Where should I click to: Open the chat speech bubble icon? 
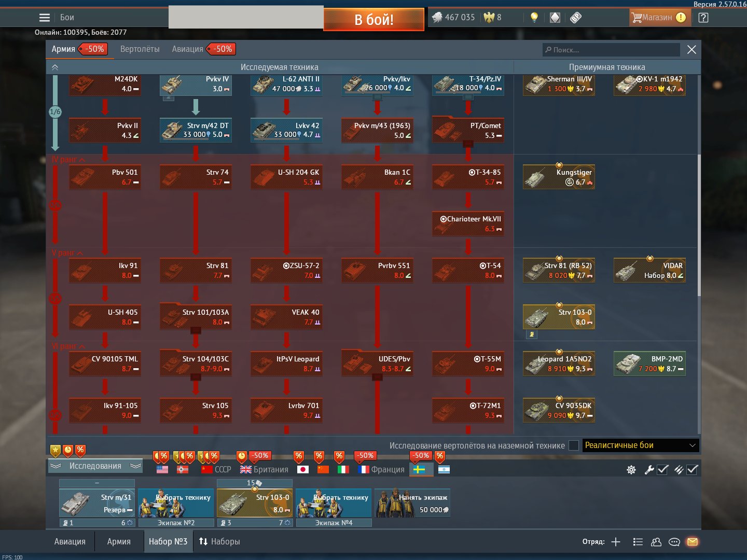tap(674, 542)
